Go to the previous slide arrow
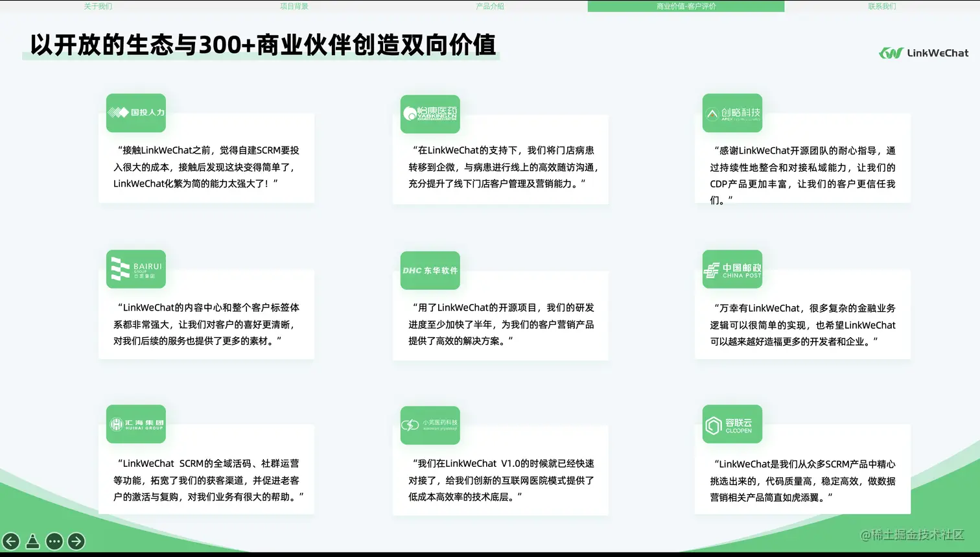The image size is (980, 557). (11, 541)
